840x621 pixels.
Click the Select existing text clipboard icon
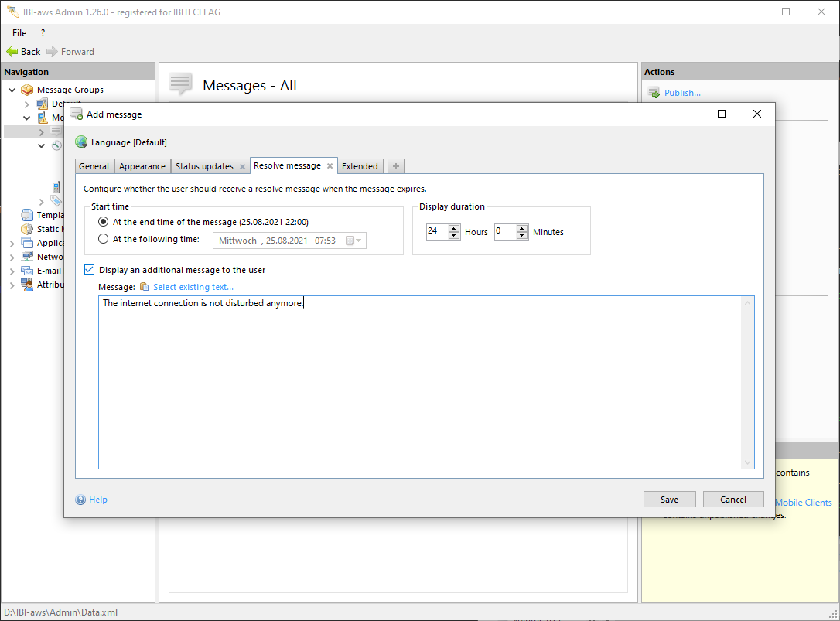(144, 287)
